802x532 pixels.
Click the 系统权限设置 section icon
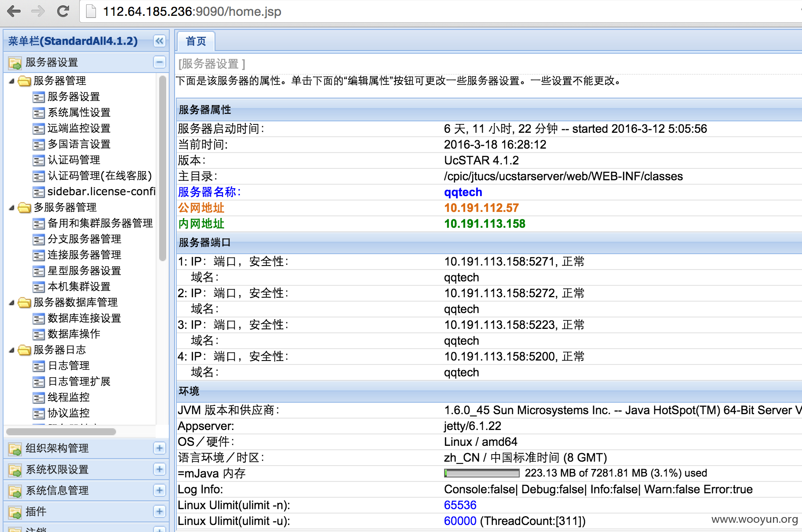pos(15,470)
